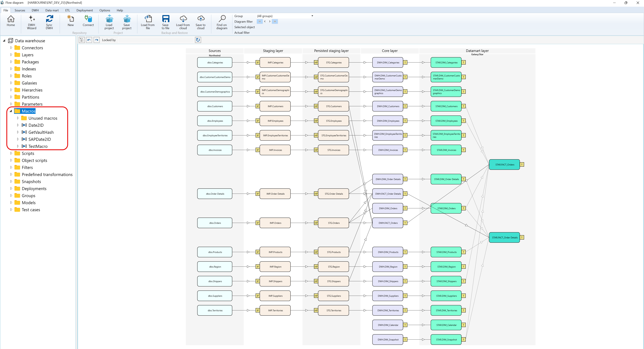Create a New repository
644x349 pixels.
pos(71,21)
